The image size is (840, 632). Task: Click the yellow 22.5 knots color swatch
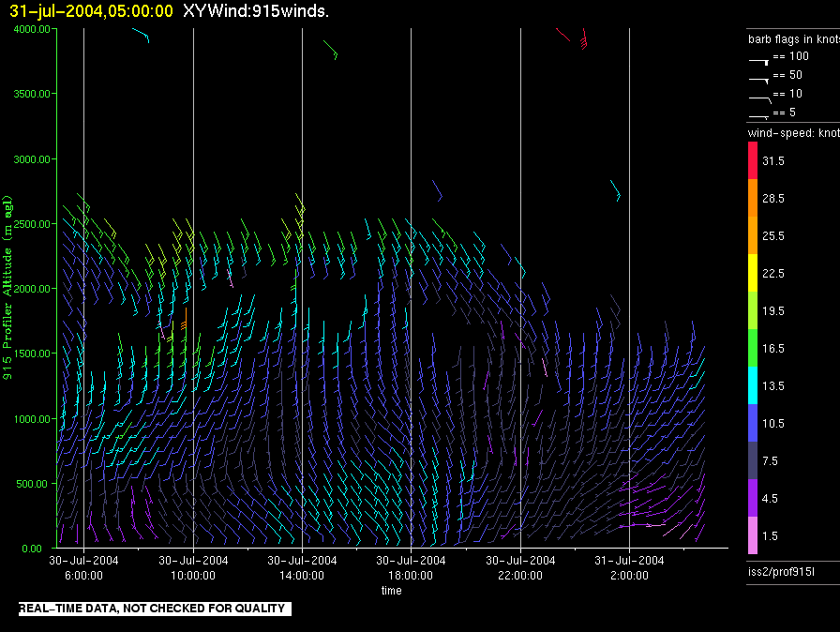(753, 273)
